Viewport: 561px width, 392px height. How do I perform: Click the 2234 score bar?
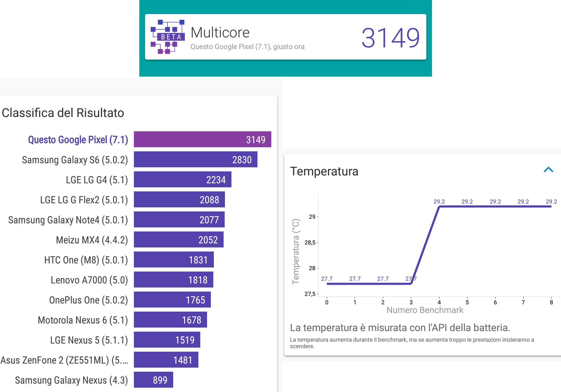(x=183, y=179)
